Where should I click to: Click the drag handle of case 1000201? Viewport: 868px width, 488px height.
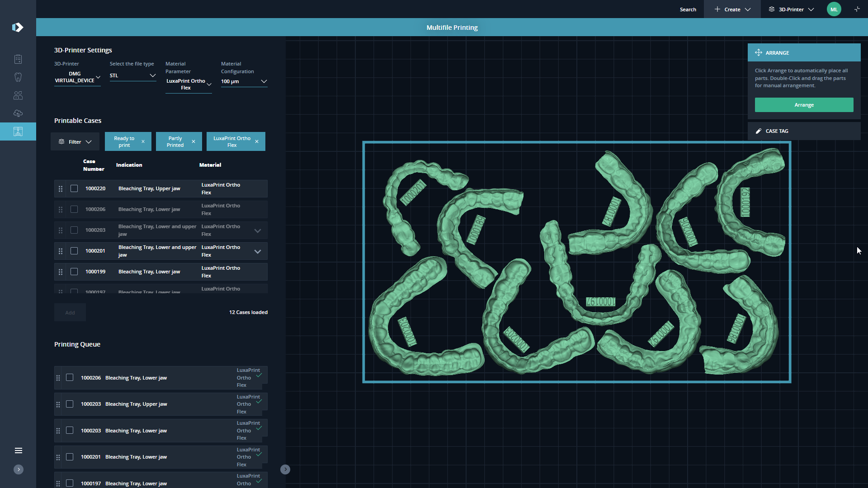pos(61,251)
